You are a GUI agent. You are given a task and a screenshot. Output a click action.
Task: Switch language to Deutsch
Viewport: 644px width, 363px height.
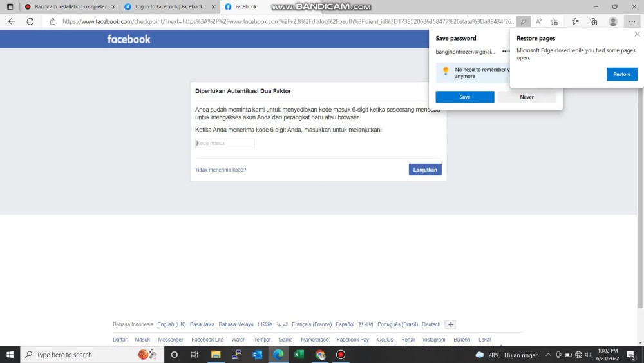click(431, 324)
